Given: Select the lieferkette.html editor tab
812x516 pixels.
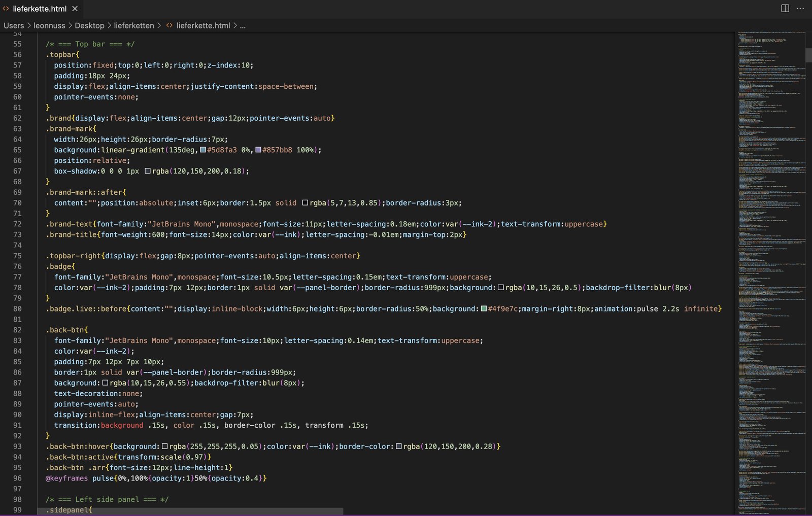Looking at the screenshot, I should click(x=41, y=9).
